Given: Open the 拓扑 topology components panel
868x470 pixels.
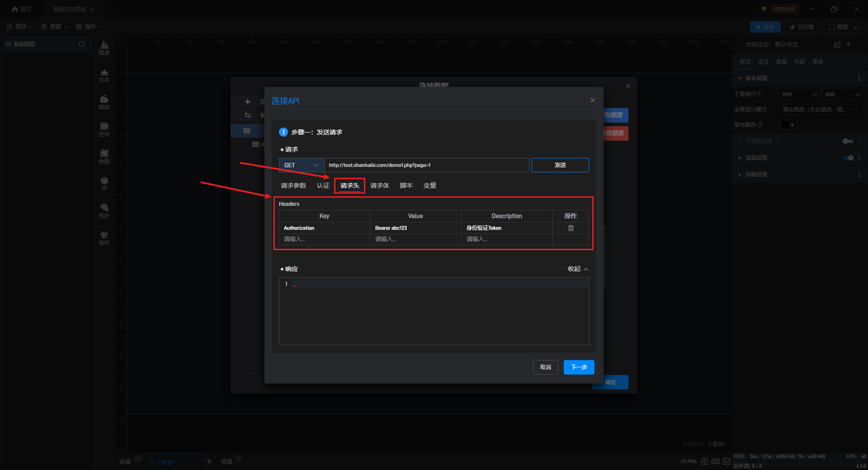Looking at the screenshot, I should point(104,210).
